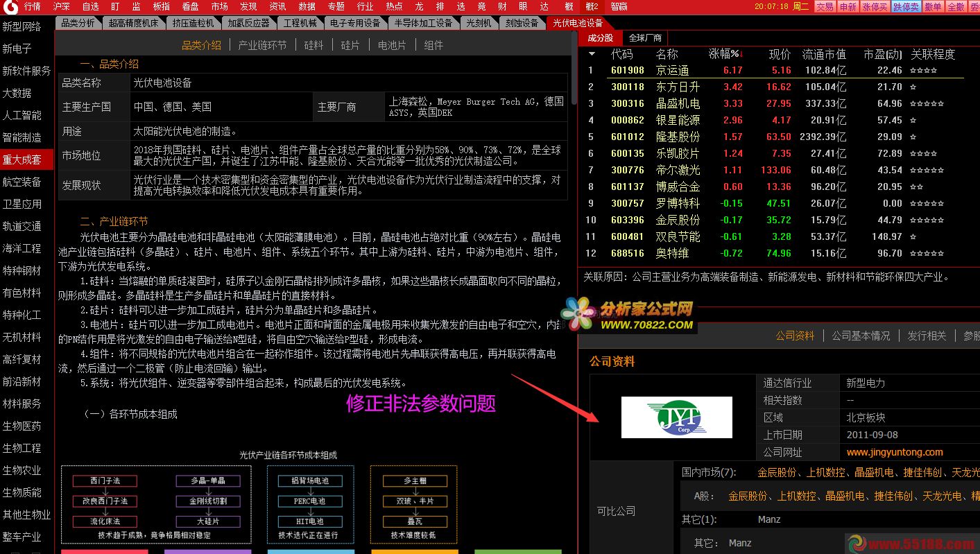Click the star rating of 罗博特科
Image resolution: width=980 pixels, height=554 pixels.
(927, 203)
